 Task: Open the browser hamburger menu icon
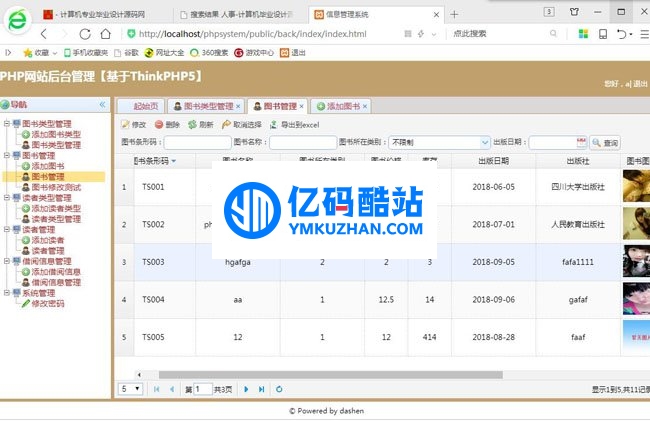(645, 34)
